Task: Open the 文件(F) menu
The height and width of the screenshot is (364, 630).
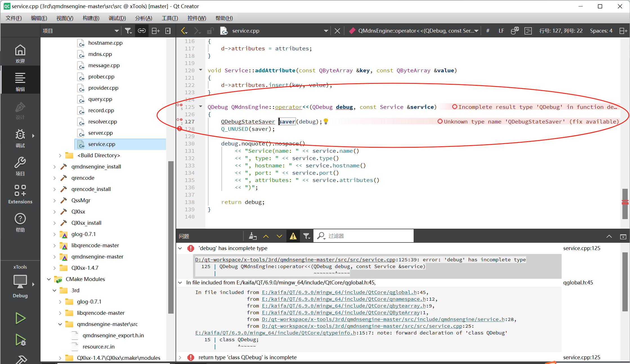Action: coord(14,18)
